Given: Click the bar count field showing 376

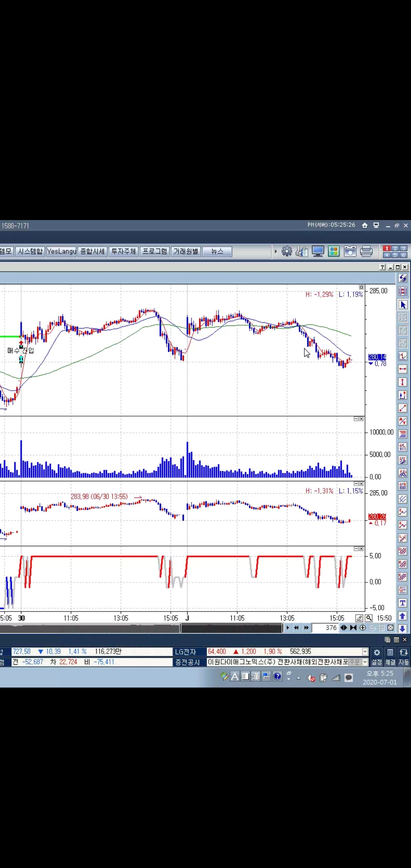Looking at the screenshot, I should coord(325,628).
